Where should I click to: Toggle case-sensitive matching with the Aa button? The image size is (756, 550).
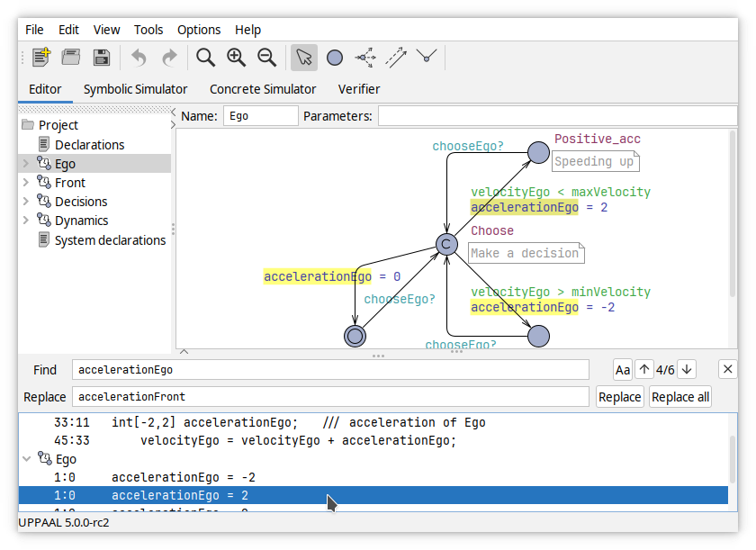point(623,370)
